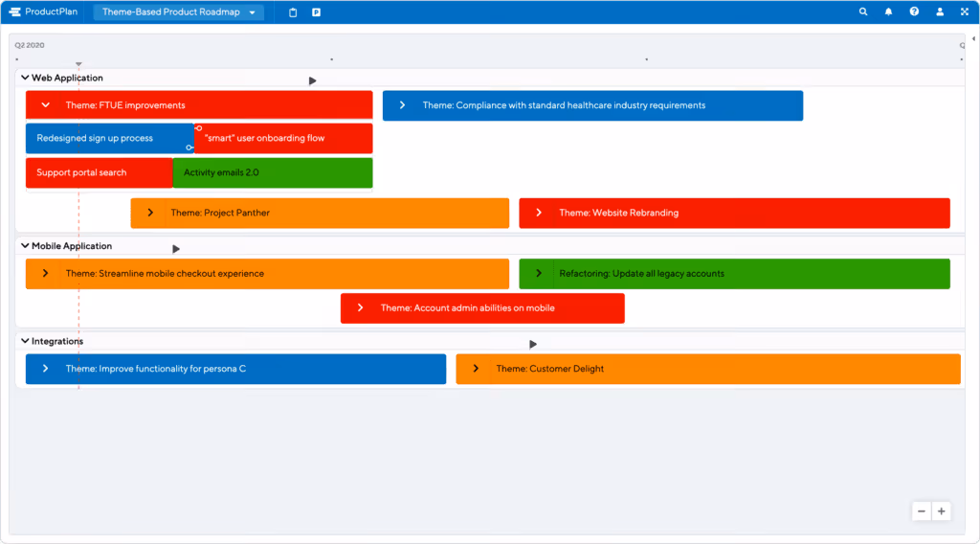980x544 pixels.
Task: Expand Account admin abilities on mobile theme
Action: click(x=361, y=307)
